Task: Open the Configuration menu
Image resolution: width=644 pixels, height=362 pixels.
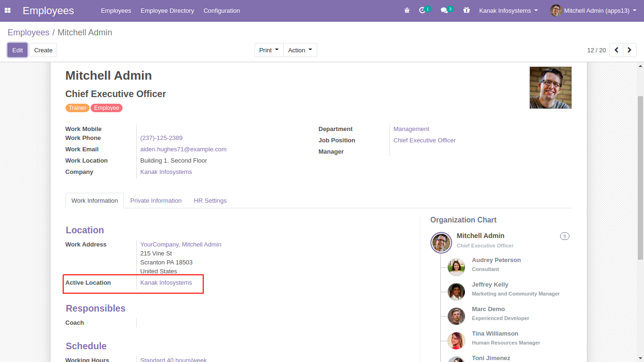Action: [x=222, y=10]
